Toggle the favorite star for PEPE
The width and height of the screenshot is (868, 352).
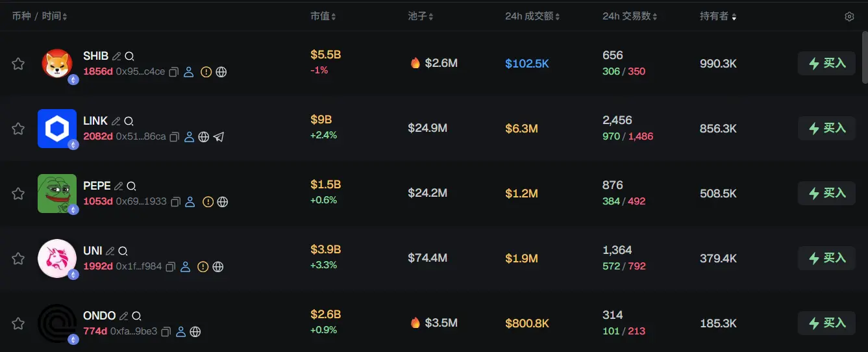click(18, 194)
